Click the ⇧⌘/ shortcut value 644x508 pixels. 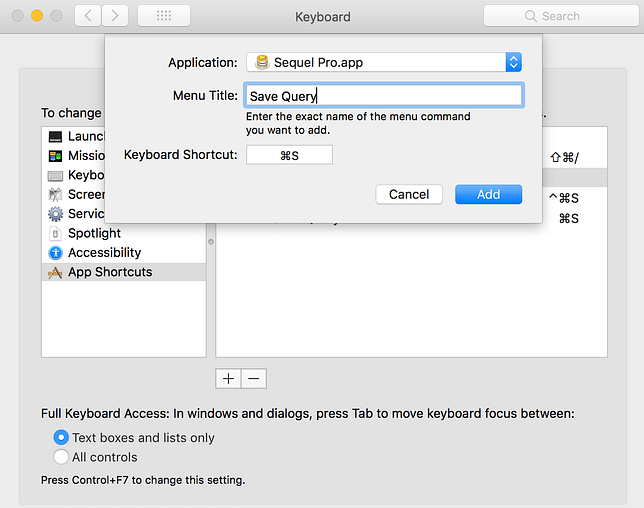click(565, 157)
